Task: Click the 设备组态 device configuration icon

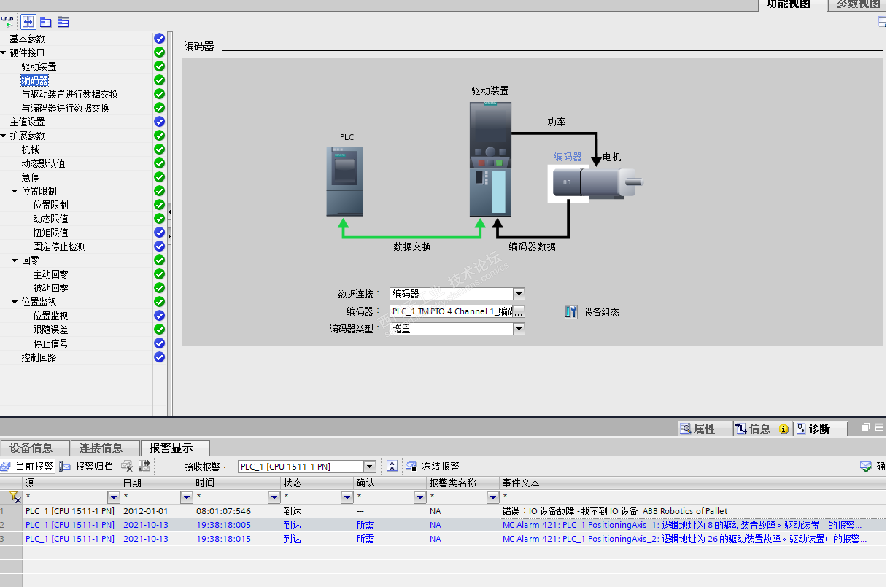Action: [571, 312]
